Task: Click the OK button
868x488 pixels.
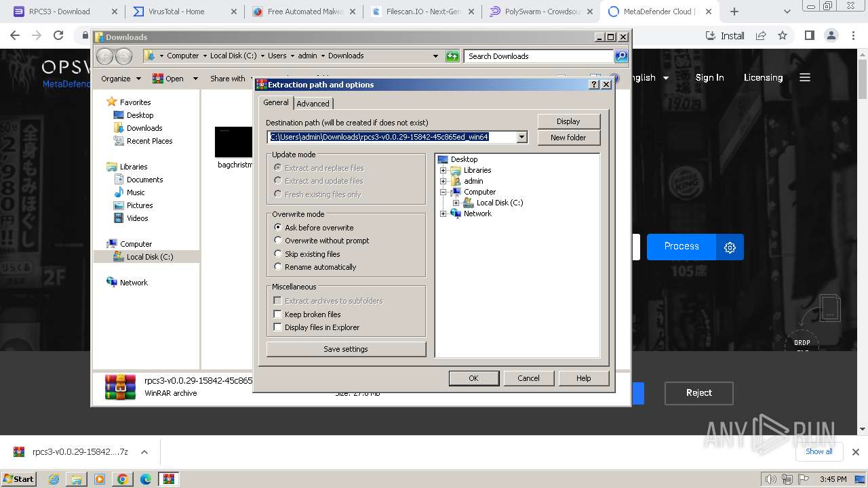Action: [x=473, y=378]
